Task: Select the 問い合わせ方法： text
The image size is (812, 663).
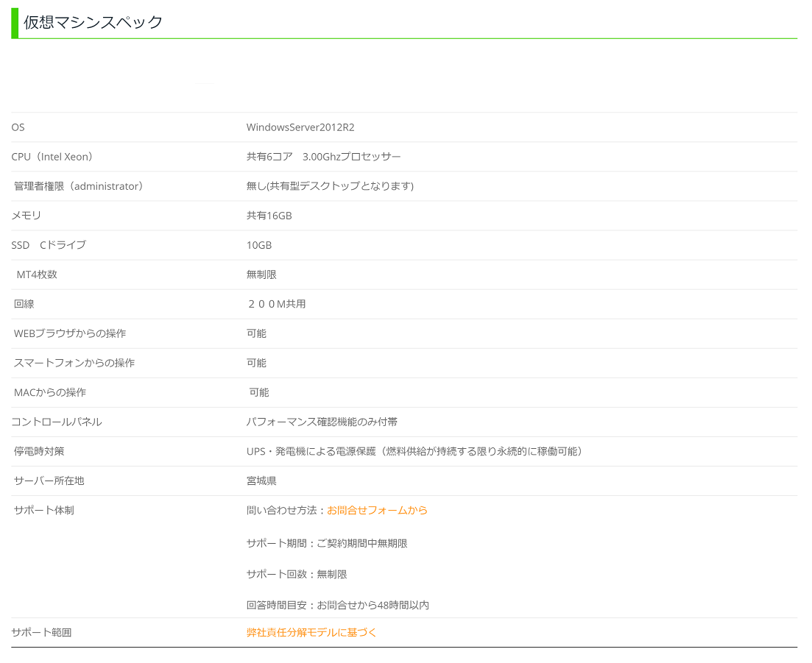Action: [x=286, y=511]
